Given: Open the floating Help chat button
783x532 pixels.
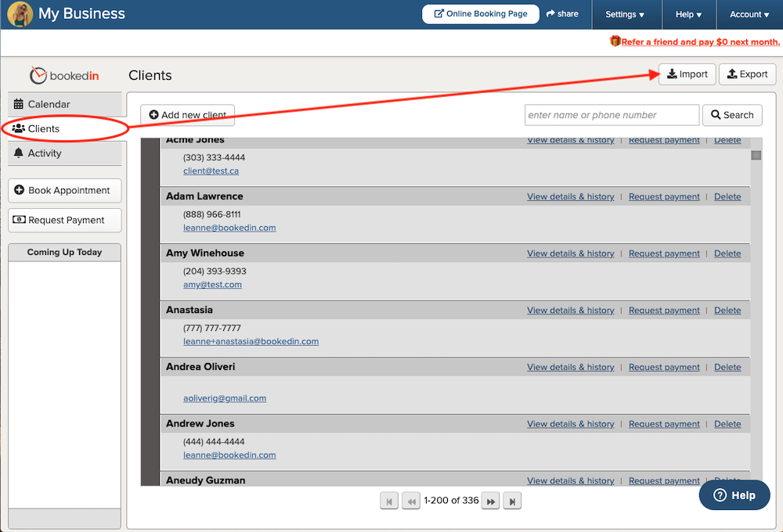Looking at the screenshot, I should [x=734, y=495].
